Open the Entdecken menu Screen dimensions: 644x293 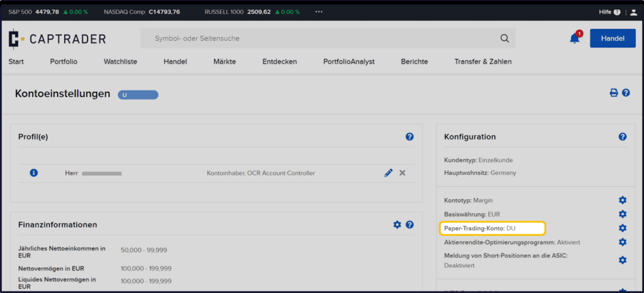[280, 62]
